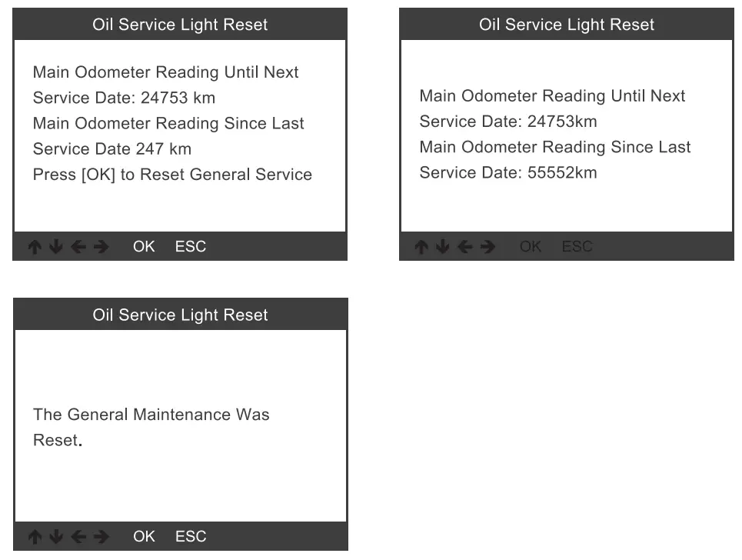Viewport: 742px width, 560px height.
Task: Click dimmed OK on the 55552km screen
Action: tap(531, 247)
